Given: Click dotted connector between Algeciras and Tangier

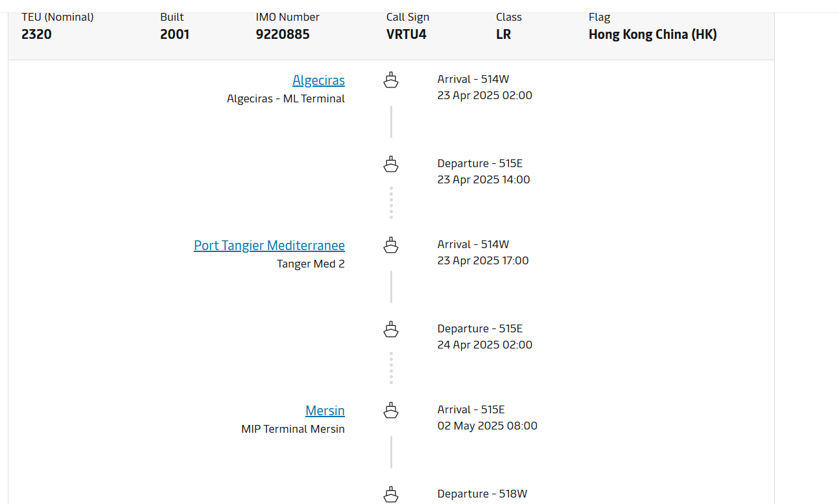Looking at the screenshot, I should (x=391, y=203).
